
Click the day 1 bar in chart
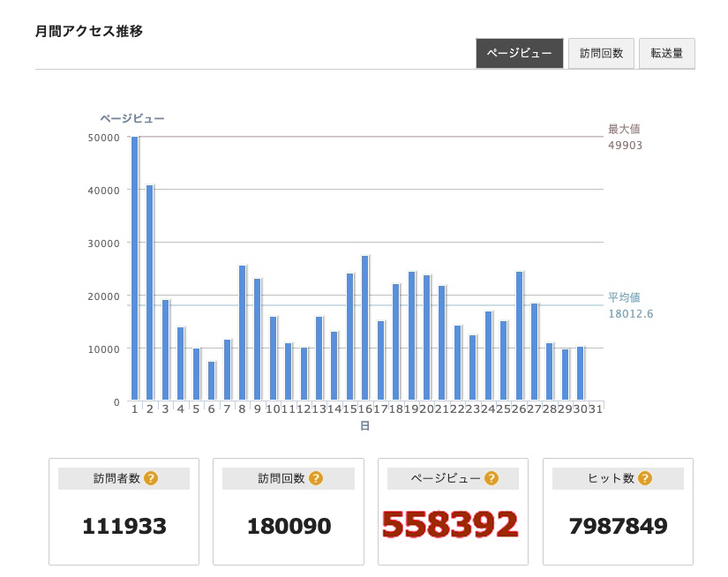[135, 268]
